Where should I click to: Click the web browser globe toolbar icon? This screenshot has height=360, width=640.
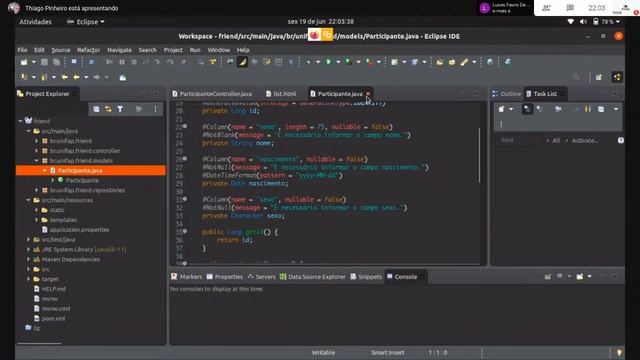pos(490,62)
